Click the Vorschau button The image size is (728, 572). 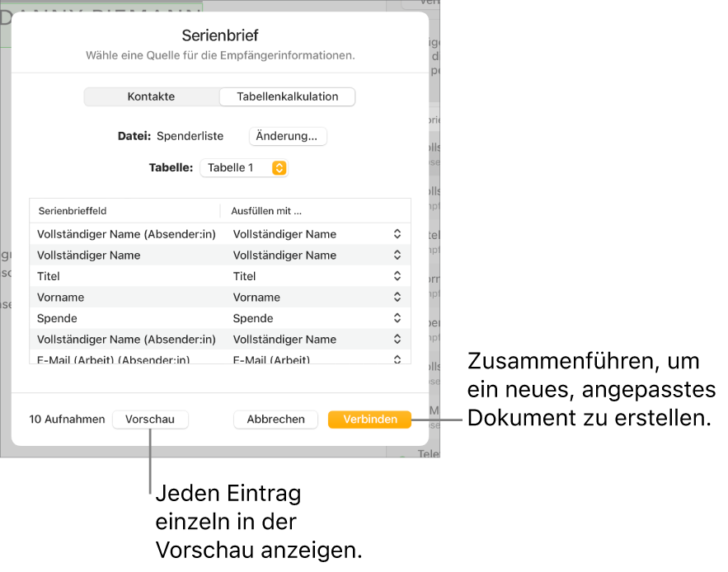point(150,420)
